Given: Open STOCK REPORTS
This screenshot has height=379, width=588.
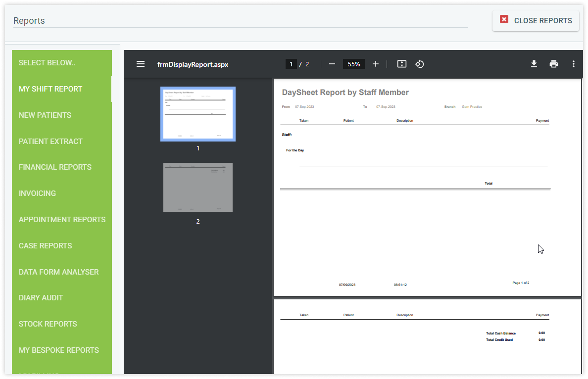Looking at the screenshot, I should pos(62,324).
